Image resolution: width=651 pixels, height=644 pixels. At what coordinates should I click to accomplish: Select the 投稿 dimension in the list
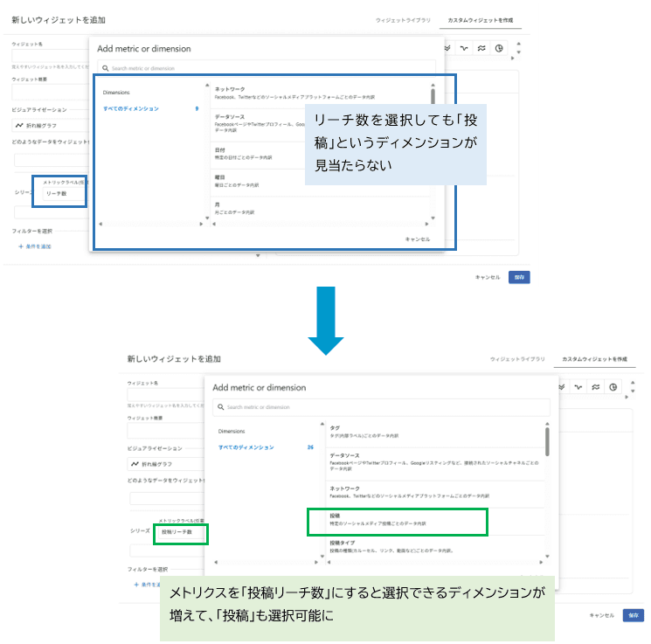click(x=397, y=520)
